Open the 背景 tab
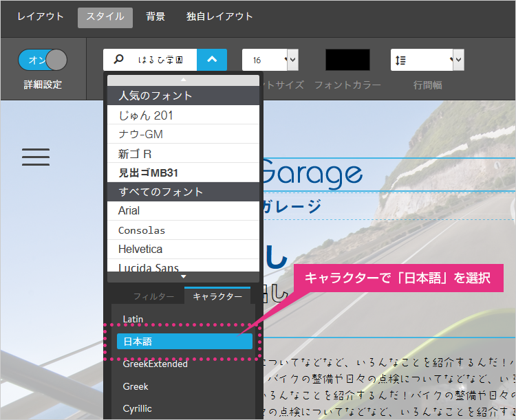The height and width of the screenshot is (420, 516). [x=155, y=16]
